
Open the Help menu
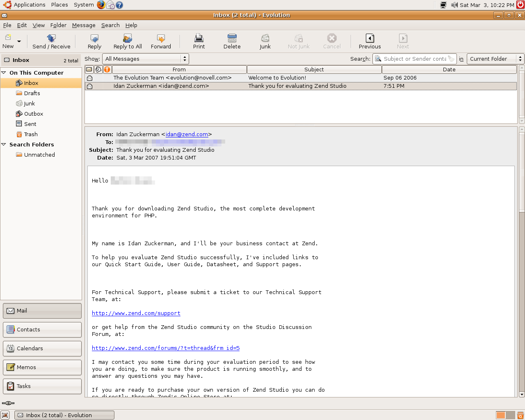tap(131, 25)
